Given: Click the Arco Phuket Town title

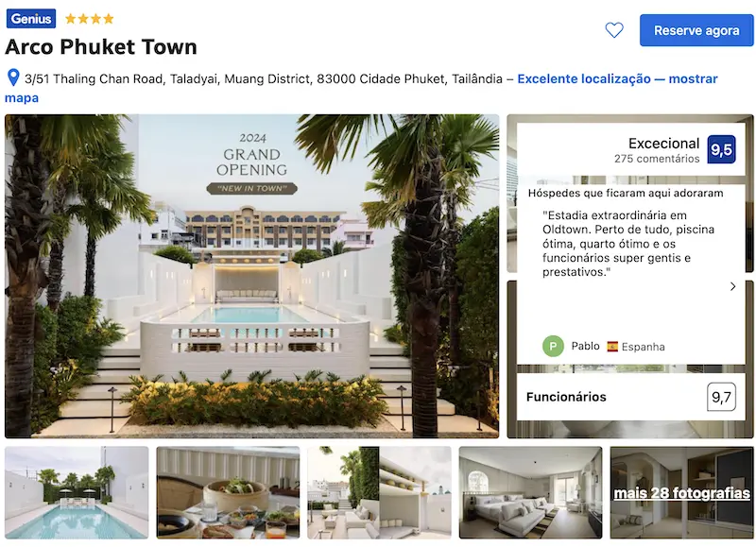Looking at the screenshot, I should pos(101,47).
